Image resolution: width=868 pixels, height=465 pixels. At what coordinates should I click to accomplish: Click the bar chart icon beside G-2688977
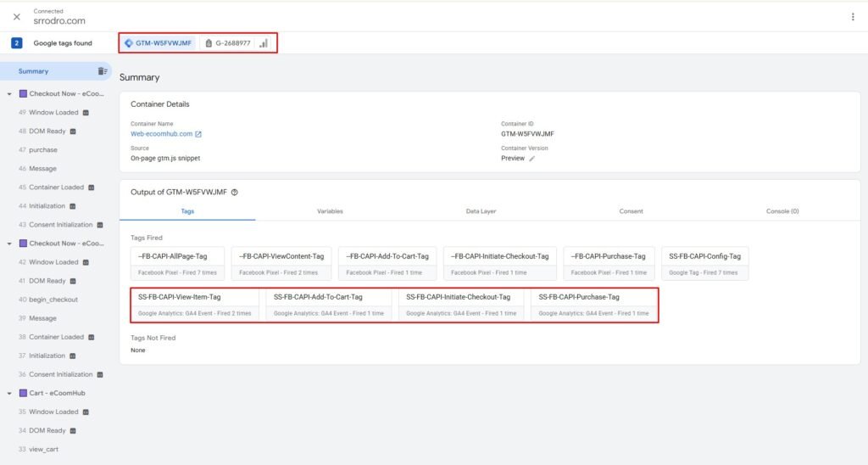(x=264, y=42)
